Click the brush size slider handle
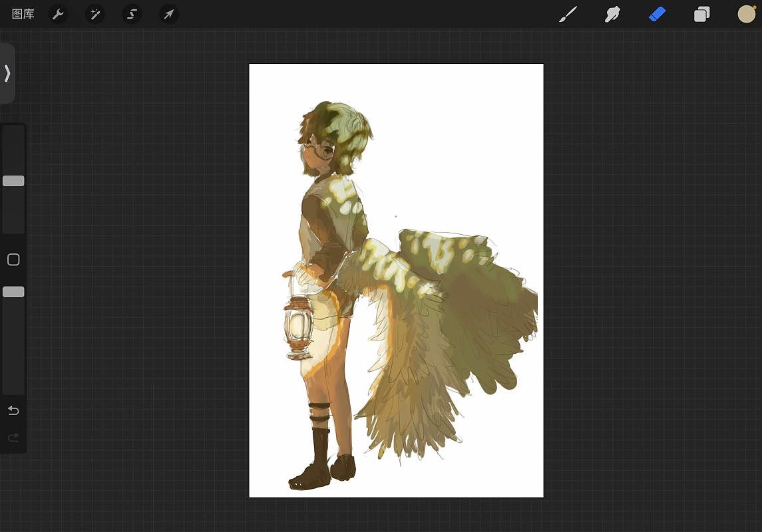This screenshot has width=762, height=532. [13, 181]
